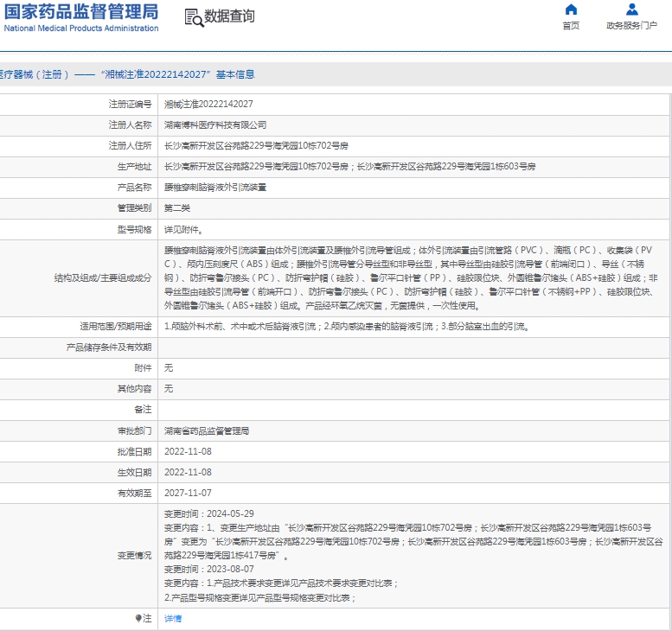The image size is (672, 631).
Task: Select 湖南博科医疗科技有限公司 registrant name
Action: (x=215, y=125)
